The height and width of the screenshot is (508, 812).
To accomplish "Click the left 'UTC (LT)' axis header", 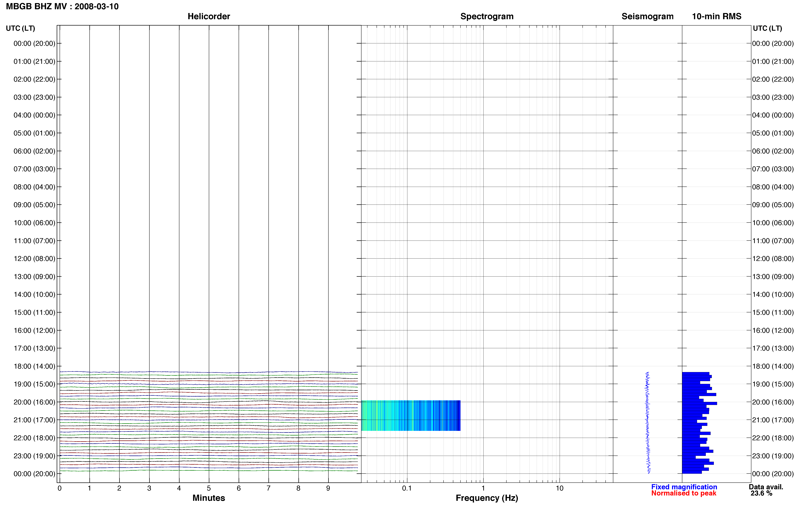I will point(21,28).
